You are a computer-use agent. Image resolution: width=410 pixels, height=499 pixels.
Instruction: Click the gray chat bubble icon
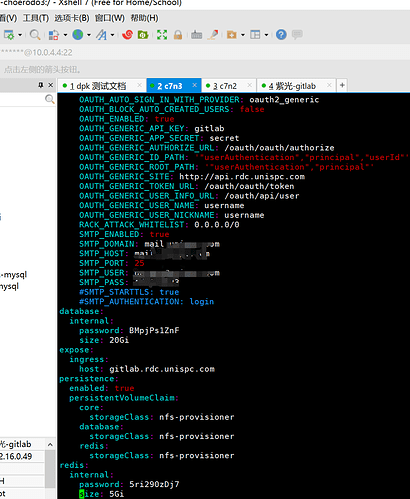click(297, 35)
